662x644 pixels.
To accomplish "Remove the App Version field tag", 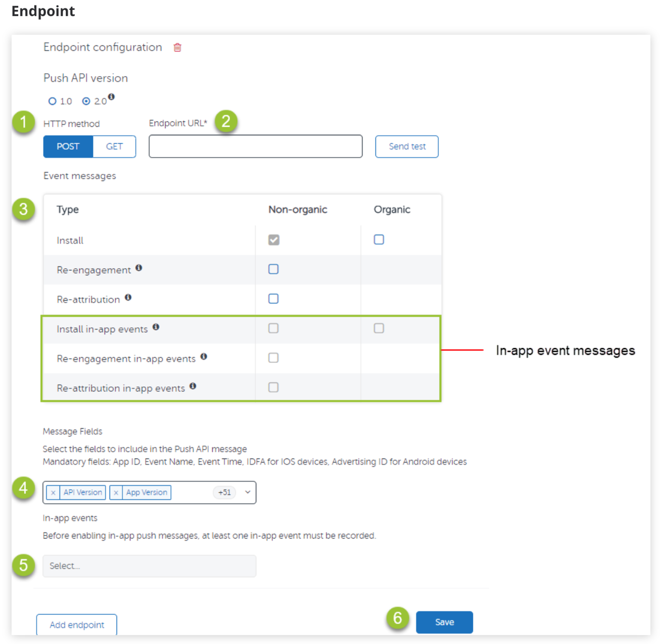I will (117, 492).
